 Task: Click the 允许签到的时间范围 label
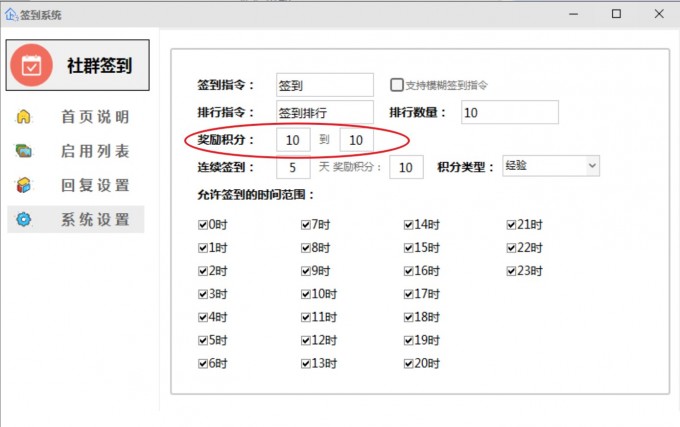(256, 195)
